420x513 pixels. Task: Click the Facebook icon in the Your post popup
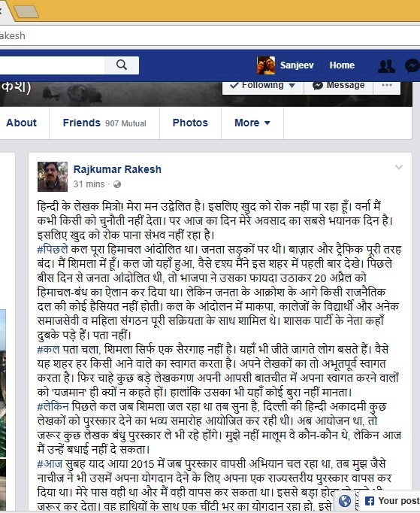pyautogui.click(x=370, y=501)
